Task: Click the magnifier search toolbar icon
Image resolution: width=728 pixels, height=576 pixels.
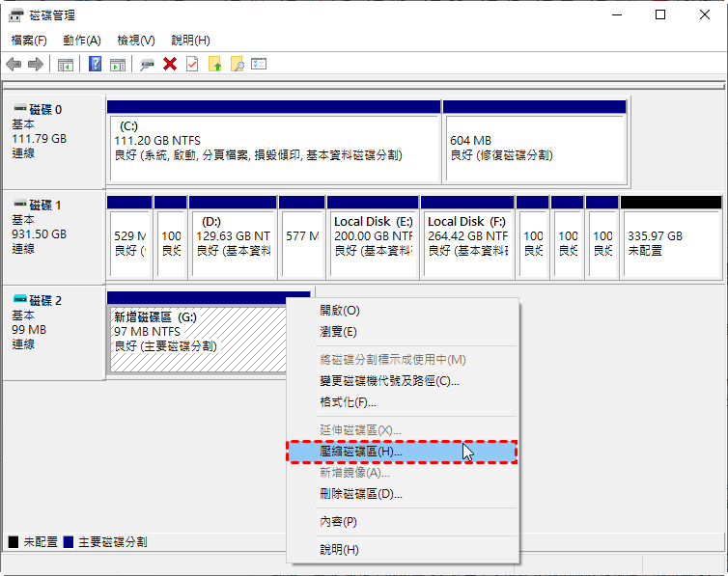Action: point(237,65)
